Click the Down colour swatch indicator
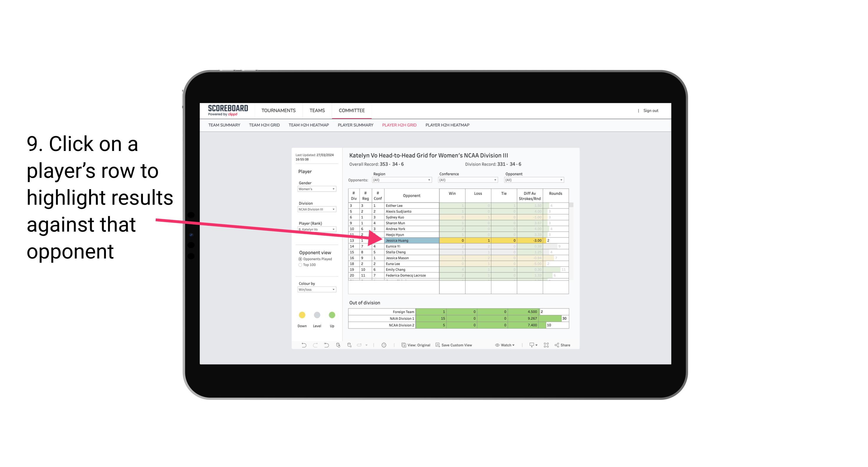Screen dimensions: 868x467 [x=301, y=315]
